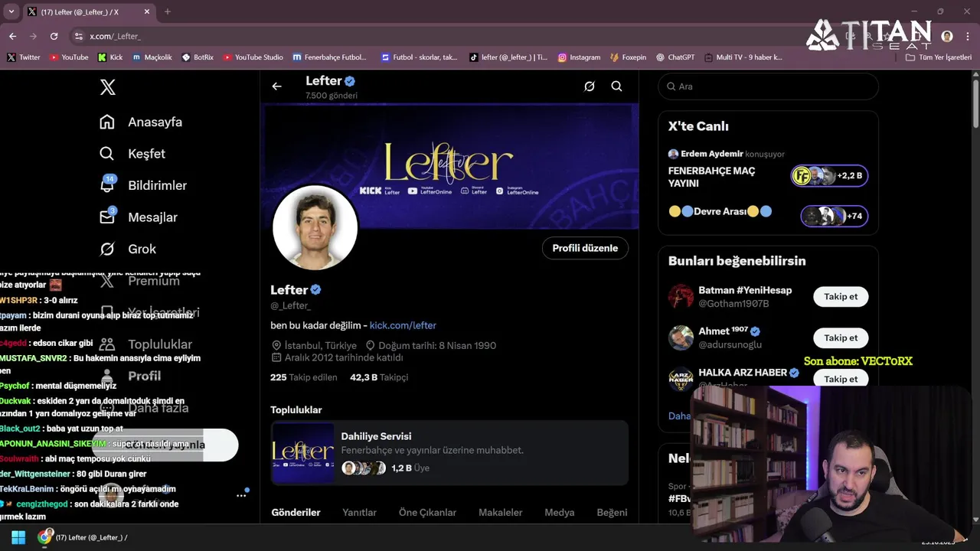The width and height of the screenshot is (980, 551).
Task: Open 225 Takip edilen list
Action: (304, 377)
